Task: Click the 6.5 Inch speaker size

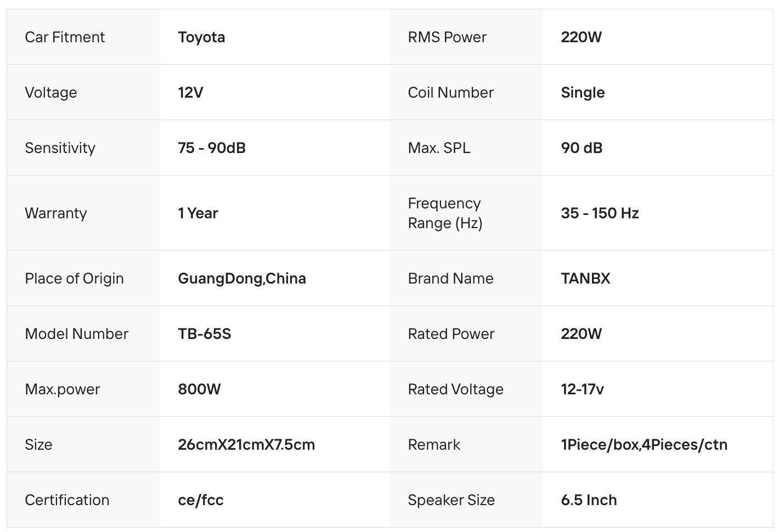Action: (x=589, y=500)
